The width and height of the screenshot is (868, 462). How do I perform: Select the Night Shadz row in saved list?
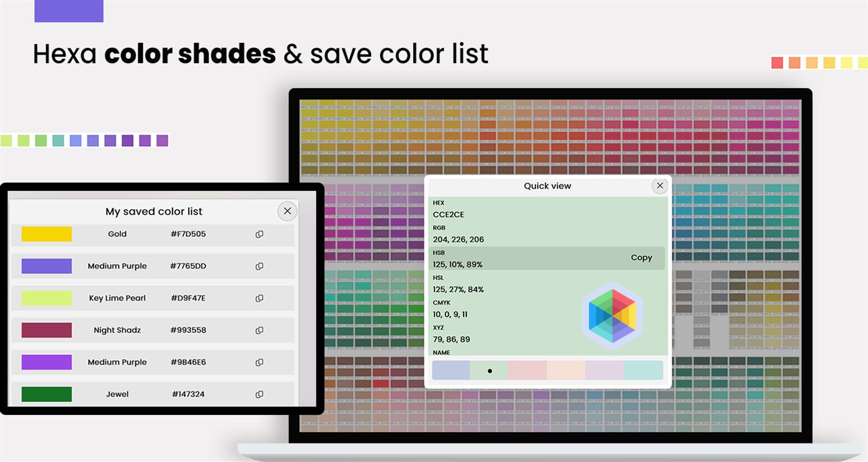[153, 330]
